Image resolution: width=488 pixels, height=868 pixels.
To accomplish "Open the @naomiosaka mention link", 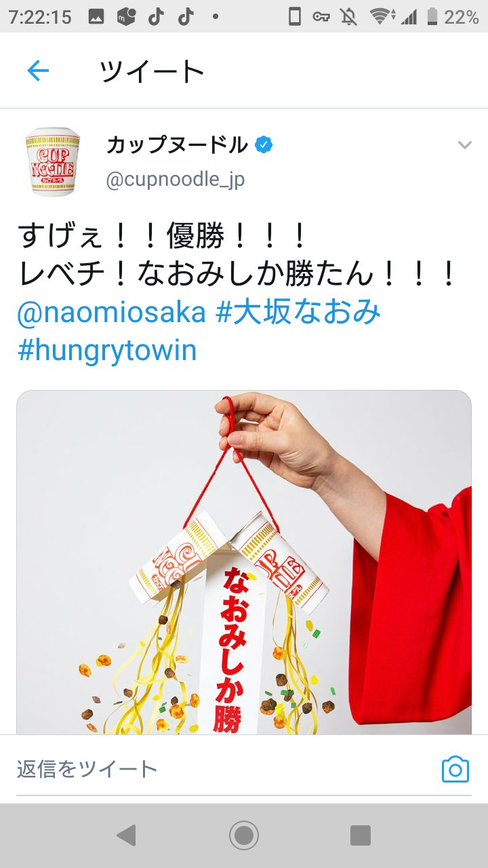I will tap(112, 312).
